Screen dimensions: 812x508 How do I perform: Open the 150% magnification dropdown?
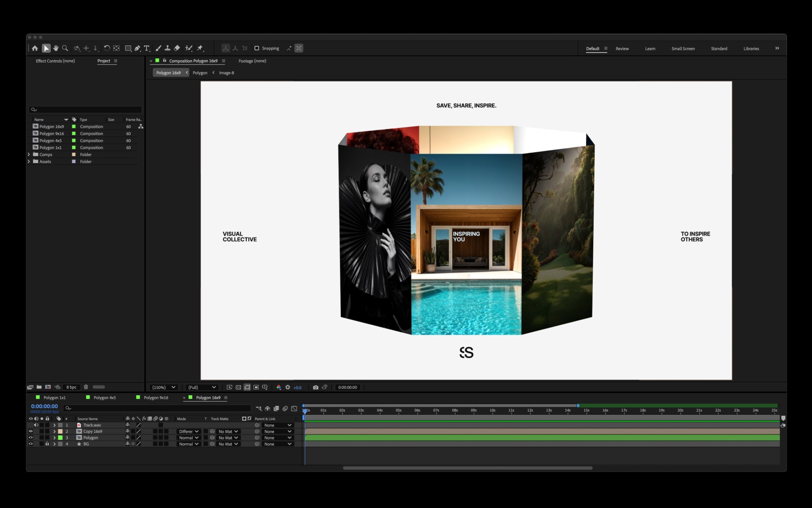coord(164,387)
